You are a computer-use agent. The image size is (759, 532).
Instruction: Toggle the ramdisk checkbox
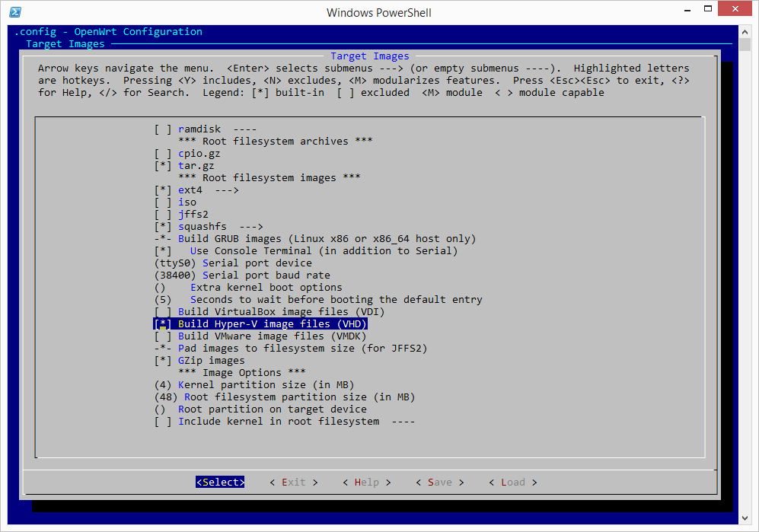163,129
